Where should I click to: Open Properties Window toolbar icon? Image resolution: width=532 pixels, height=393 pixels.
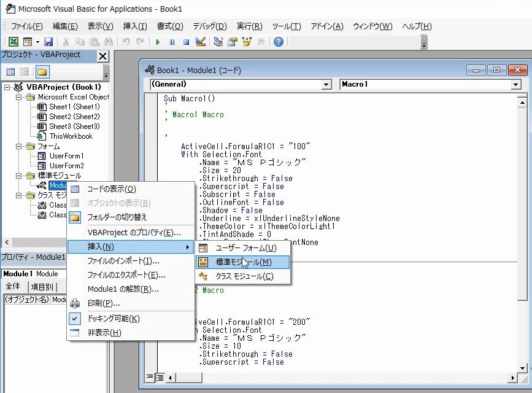click(x=233, y=42)
